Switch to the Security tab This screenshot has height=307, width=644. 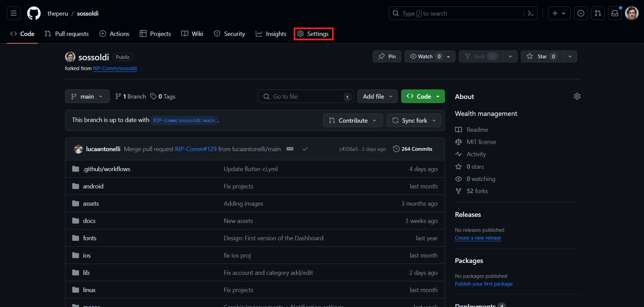[x=229, y=34]
